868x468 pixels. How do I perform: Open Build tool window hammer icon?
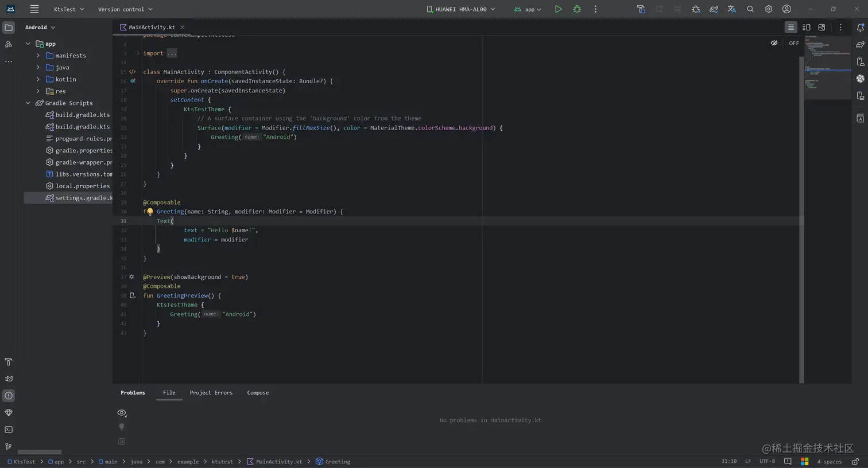(x=9, y=362)
